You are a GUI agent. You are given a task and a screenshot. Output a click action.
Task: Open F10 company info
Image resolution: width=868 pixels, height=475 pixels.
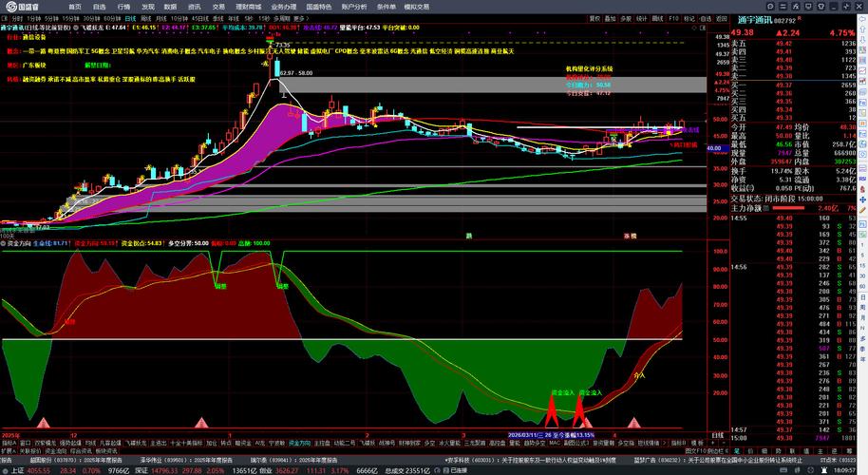673,18
